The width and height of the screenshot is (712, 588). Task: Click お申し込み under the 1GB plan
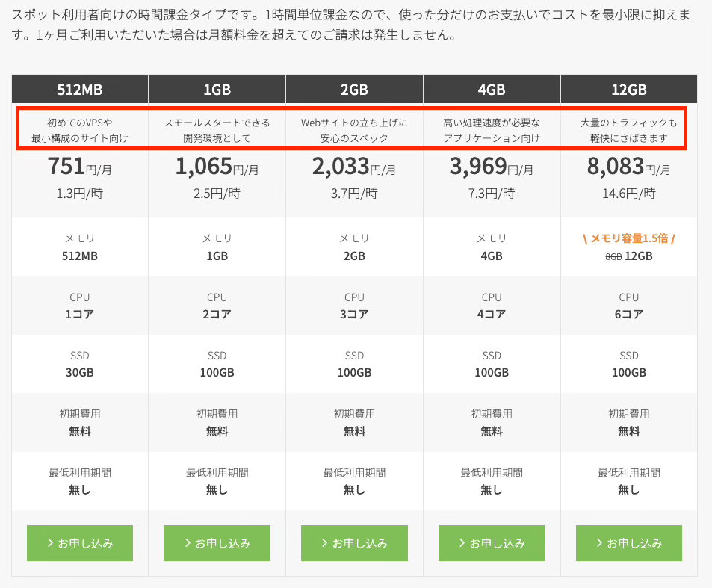pos(217,543)
